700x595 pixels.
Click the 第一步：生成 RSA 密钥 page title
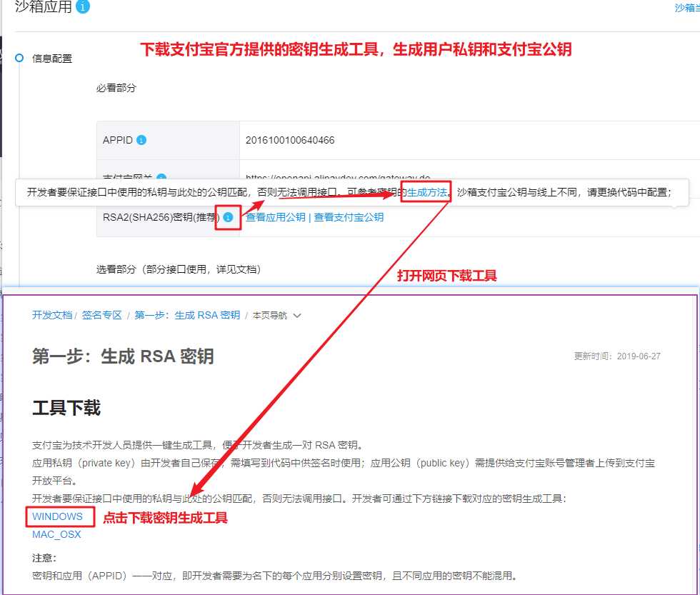tap(123, 356)
